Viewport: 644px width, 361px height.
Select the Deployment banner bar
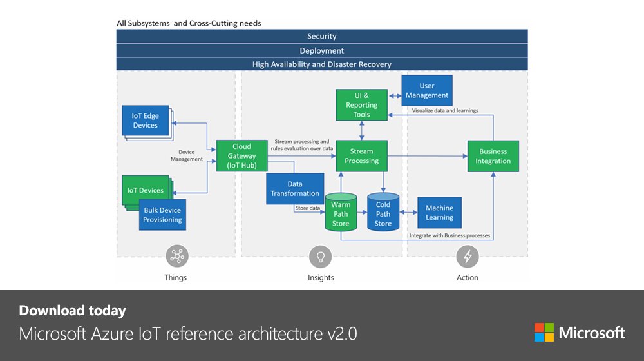[x=322, y=50]
